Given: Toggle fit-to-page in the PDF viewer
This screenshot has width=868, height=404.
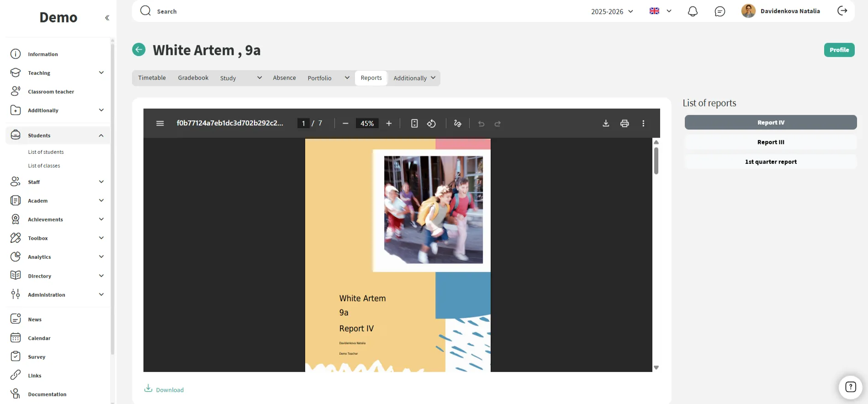Looking at the screenshot, I should (414, 123).
